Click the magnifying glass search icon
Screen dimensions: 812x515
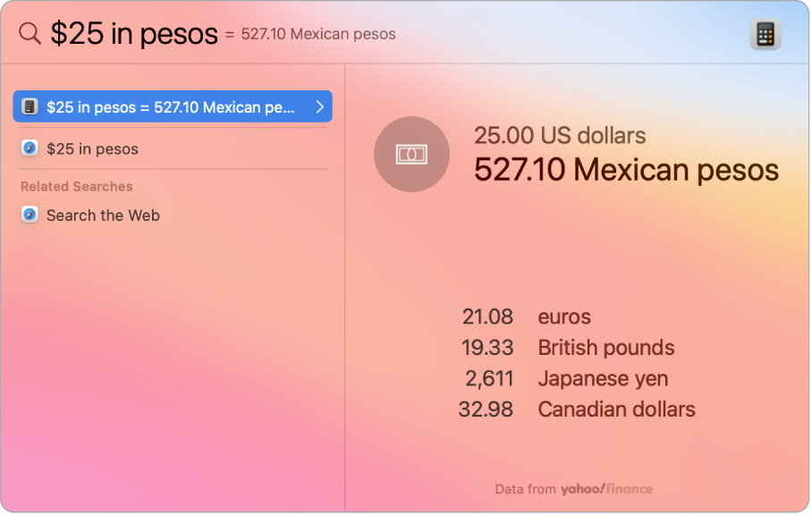click(x=29, y=33)
